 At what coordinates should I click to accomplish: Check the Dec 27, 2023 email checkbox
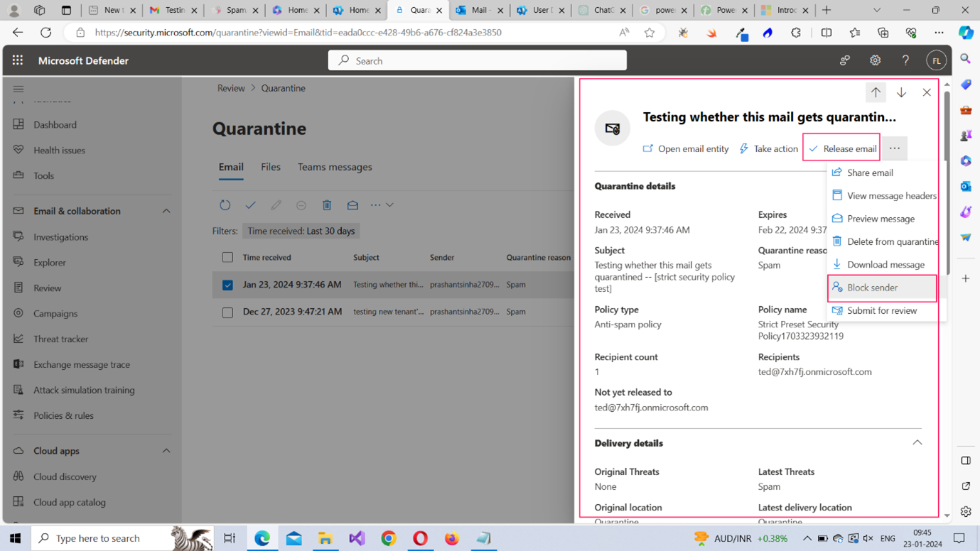pos(227,312)
